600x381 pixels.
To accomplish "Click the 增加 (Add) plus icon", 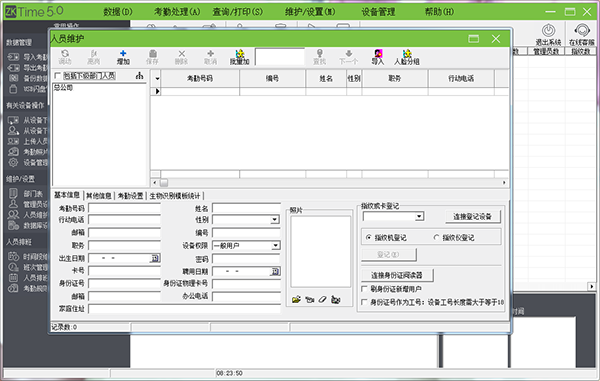I will pos(123,54).
